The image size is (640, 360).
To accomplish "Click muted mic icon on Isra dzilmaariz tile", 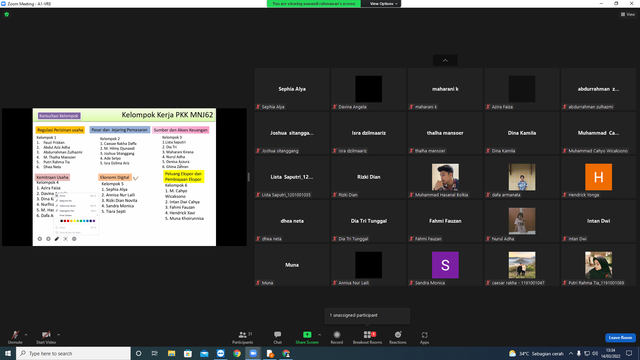I will pos(335,151).
